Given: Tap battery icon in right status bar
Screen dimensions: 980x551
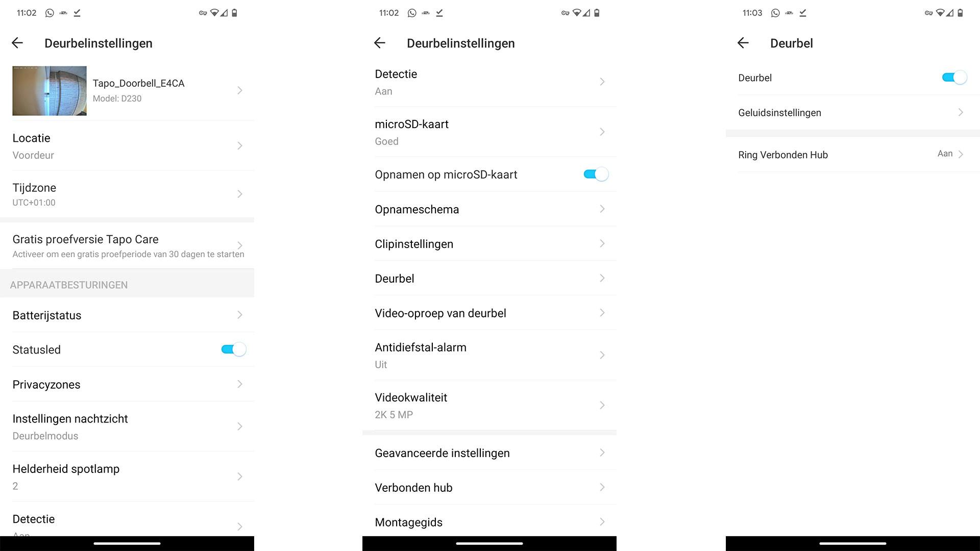Looking at the screenshot, I should [960, 13].
